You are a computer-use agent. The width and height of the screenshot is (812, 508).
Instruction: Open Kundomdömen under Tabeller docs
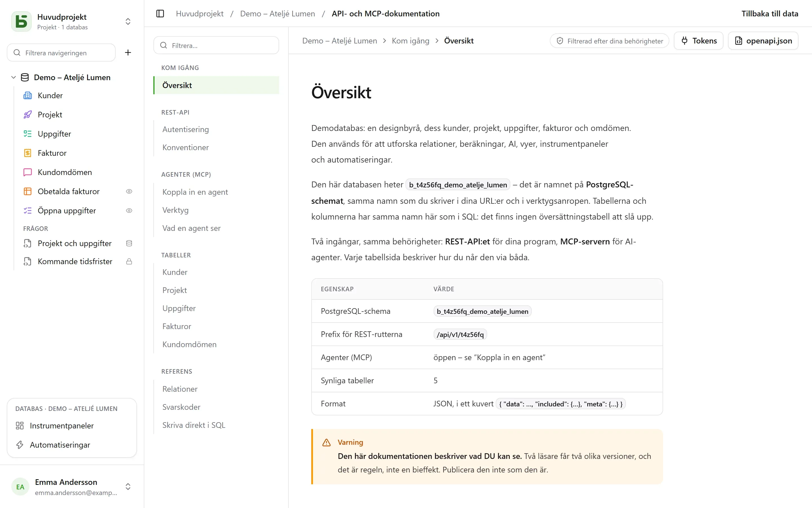pyautogui.click(x=189, y=344)
